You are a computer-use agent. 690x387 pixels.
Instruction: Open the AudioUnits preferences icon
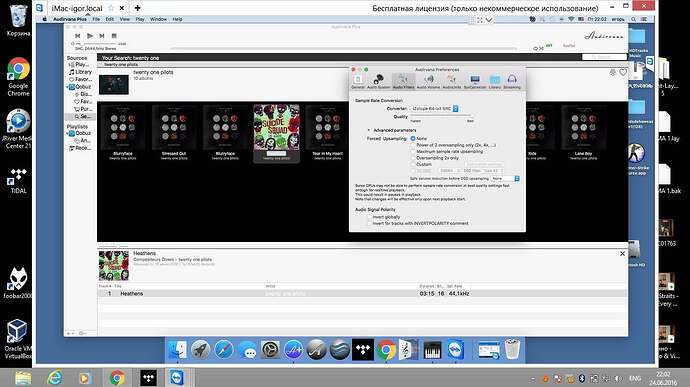[x=451, y=81]
